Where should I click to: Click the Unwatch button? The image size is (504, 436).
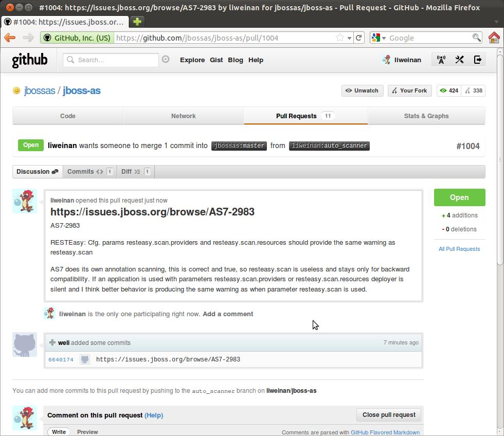click(x=362, y=90)
